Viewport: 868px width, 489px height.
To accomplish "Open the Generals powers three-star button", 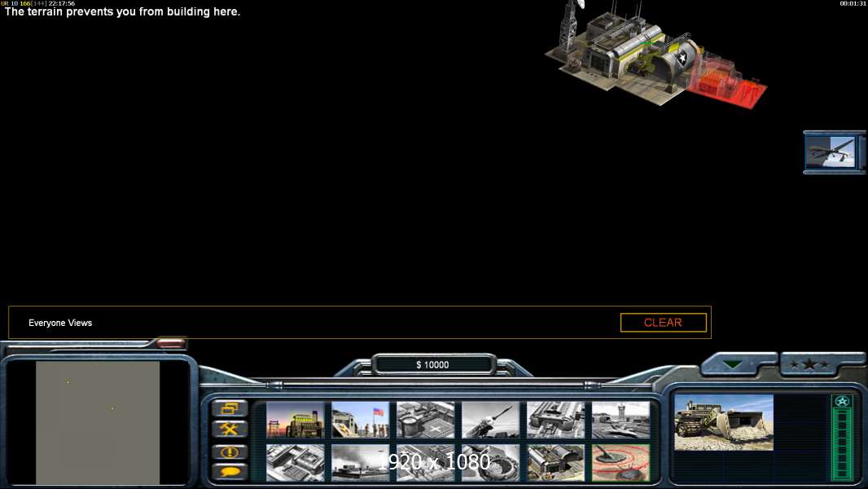I will 809,364.
